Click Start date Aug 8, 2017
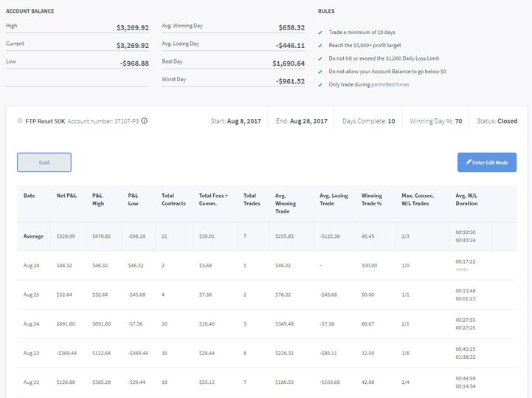532x398 pixels. pos(244,121)
